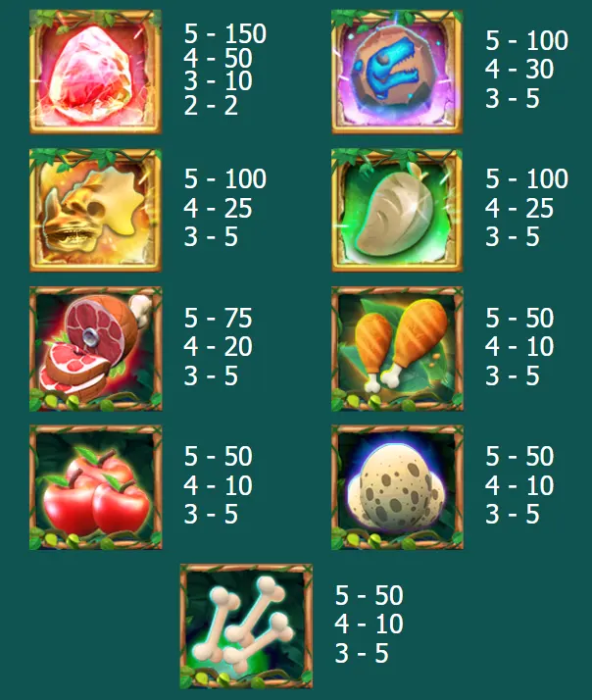Click the '2 - 2' payout line
The width and height of the screenshot is (592, 700).
pos(211,106)
